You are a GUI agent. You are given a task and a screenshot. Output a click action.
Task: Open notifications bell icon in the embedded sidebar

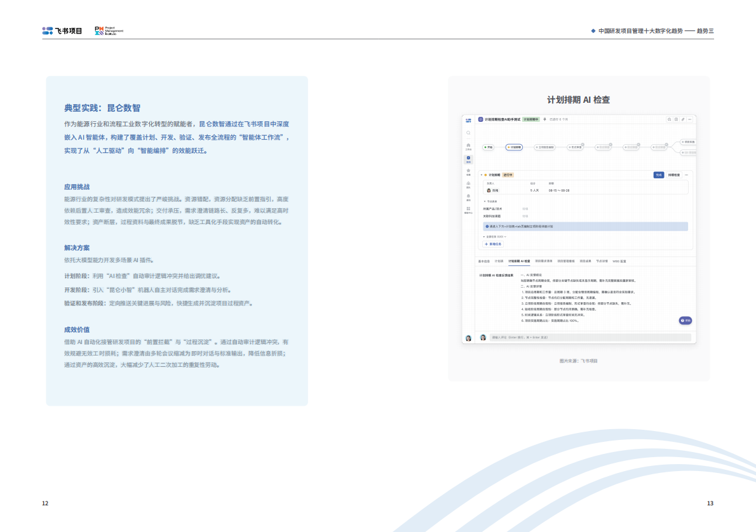point(468,197)
